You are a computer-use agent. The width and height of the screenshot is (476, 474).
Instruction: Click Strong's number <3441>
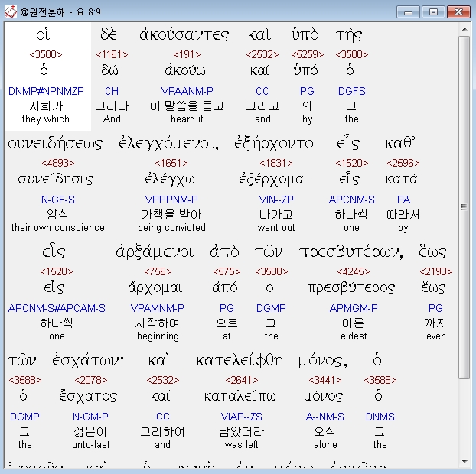[325, 380]
